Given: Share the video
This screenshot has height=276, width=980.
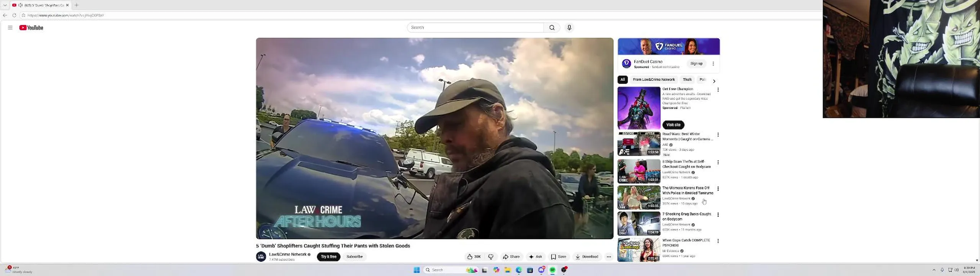Looking at the screenshot, I should [x=511, y=257].
